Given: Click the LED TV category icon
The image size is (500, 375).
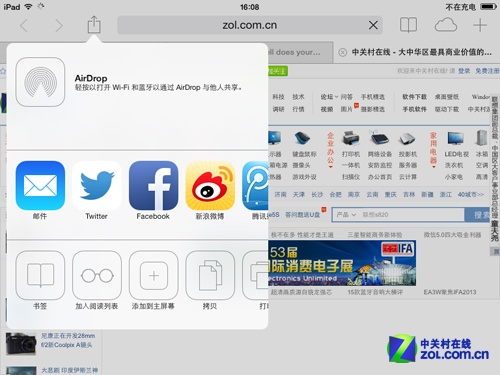Looking at the screenshot, I should (456, 138).
